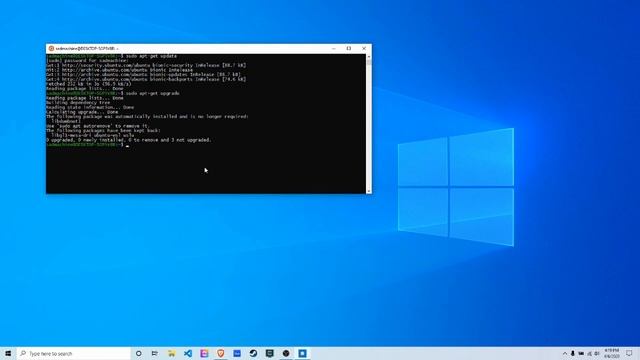The width and height of the screenshot is (640, 360).
Task: Click the microphone tray icon
Action: [573, 353]
